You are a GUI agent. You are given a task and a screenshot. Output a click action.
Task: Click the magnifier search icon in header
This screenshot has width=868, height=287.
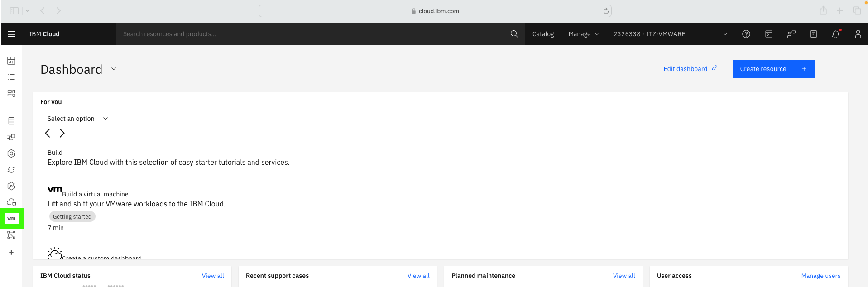click(x=514, y=34)
